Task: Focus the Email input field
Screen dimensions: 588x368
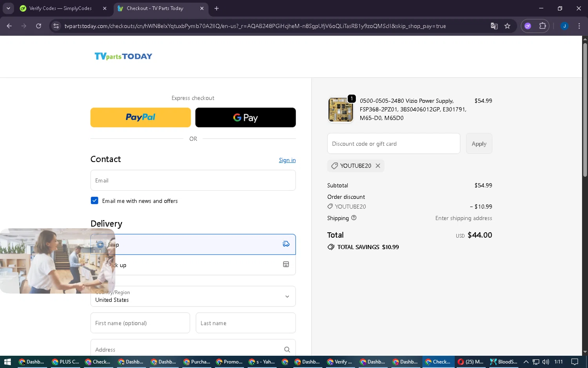Action: [x=193, y=180]
